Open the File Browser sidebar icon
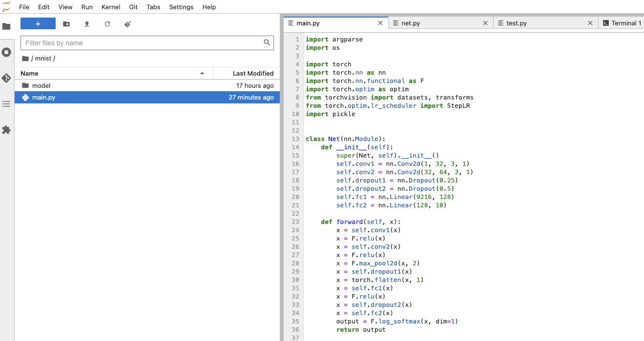Viewport: 644px width, 341px height. (x=6, y=26)
